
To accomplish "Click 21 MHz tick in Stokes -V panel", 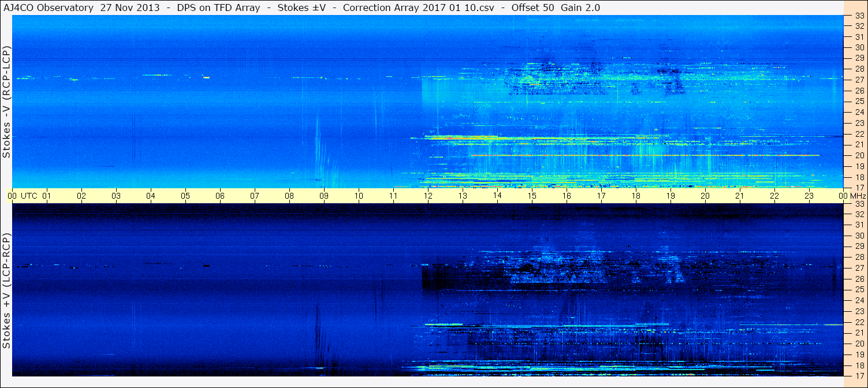I will tap(859, 144).
